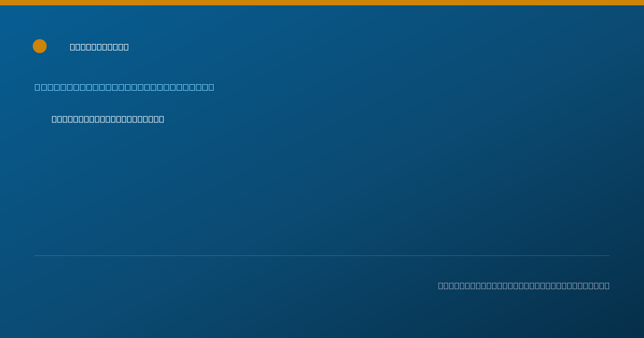Select the white title text beside orange circle
The height and width of the screenshot is (338, 644).
(99, 47)
